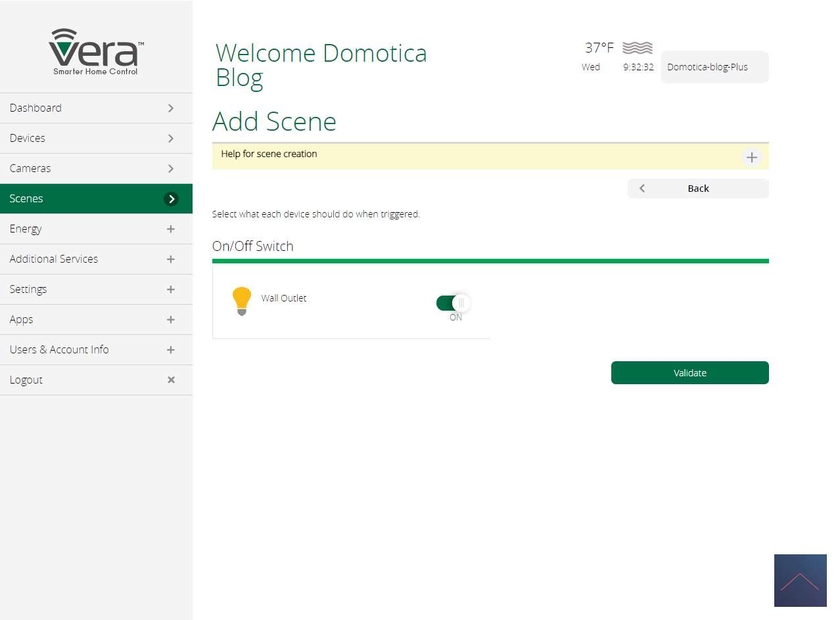840x620 pixels.
Task: Click the scroll-to-top arrow icon
Action: 800,581
